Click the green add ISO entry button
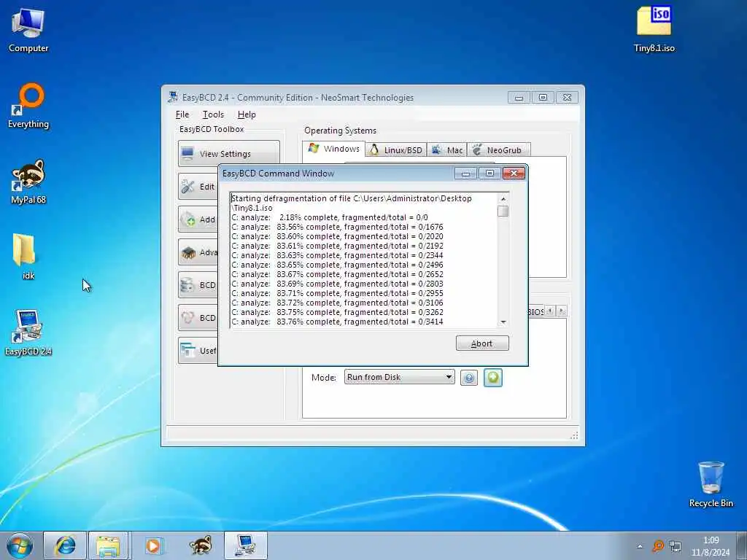This screenshot has height=560, width=747. [x=493, y=378]
